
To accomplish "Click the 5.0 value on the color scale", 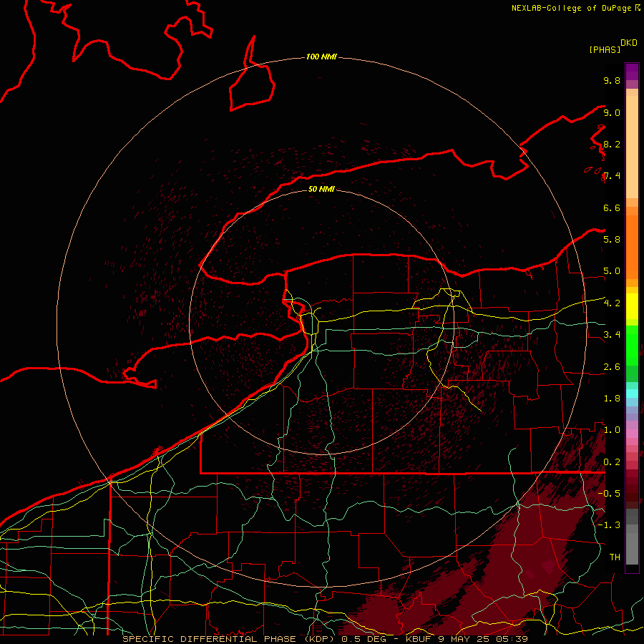I will [612, 271].
